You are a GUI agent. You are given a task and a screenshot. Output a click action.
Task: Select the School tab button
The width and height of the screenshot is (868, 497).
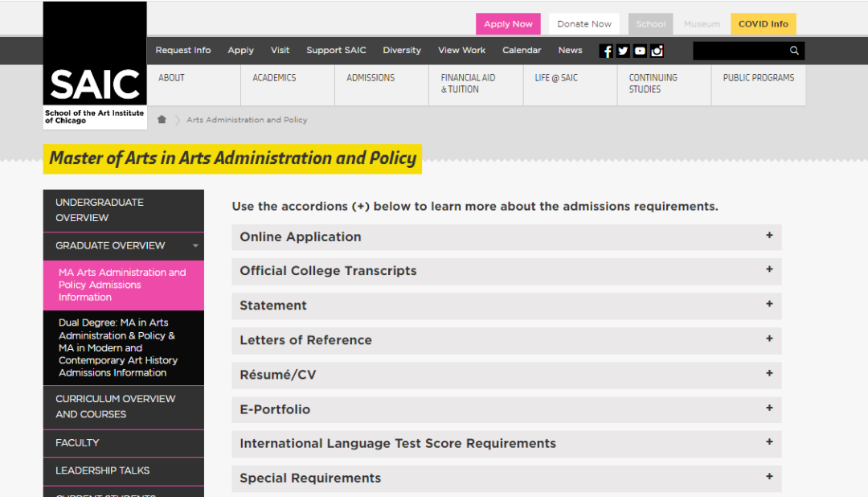pos(650,24)
